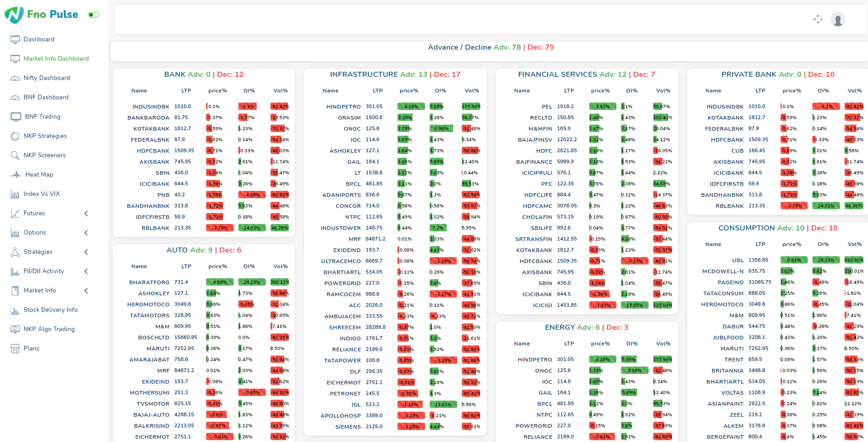868x442 pixels.
Task: Click the BNF Trading monitor icon
Action: [16, 117]
